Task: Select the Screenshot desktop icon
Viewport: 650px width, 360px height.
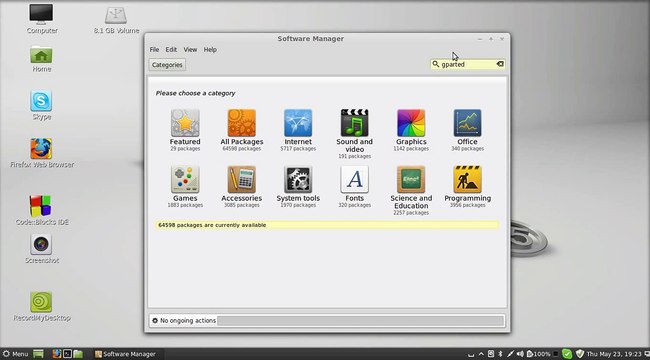Action: click(41, 249)
